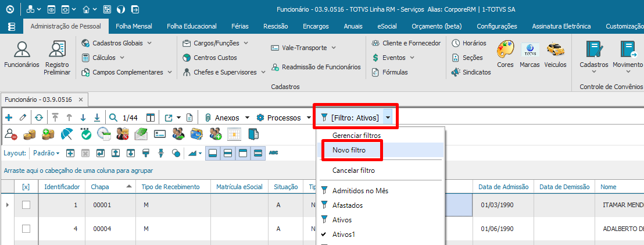Open Cliente e Fornecedor
This screenshot has width=644, height=245.
(406, 43)
